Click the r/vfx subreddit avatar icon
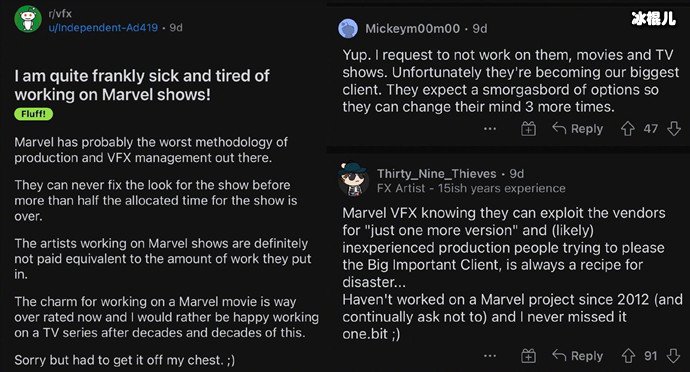 click(28, 19)
